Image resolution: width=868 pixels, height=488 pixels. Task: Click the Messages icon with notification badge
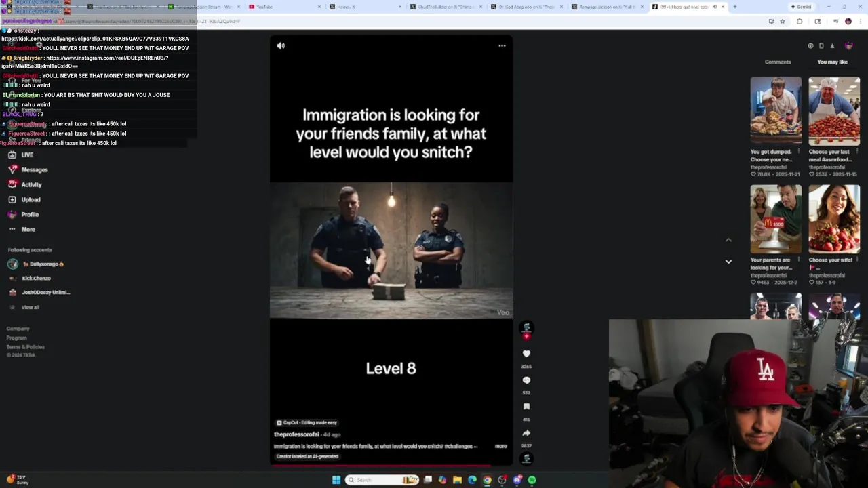tap(12, 169)
